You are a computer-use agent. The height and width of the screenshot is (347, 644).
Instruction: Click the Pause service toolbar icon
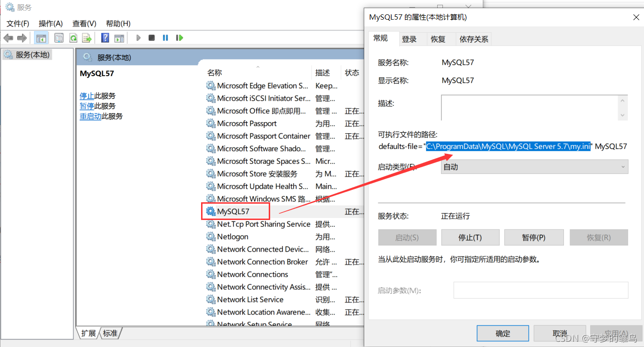click(165, 38)
